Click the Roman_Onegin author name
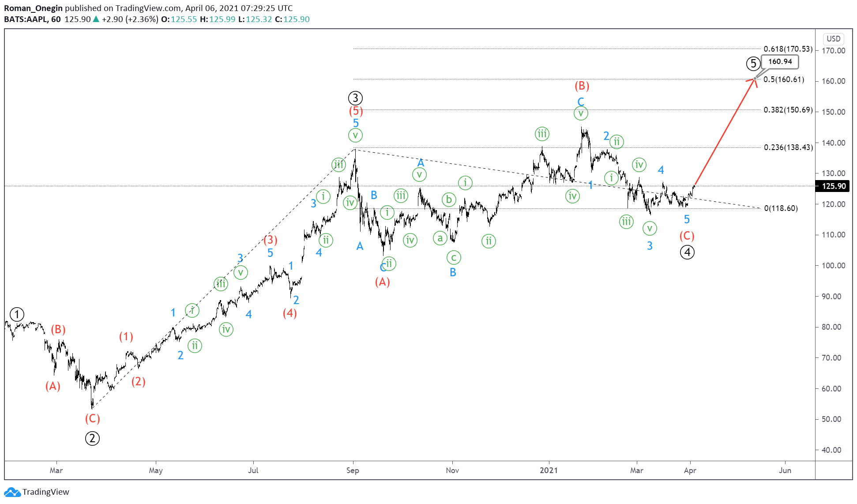The height and width of the screenshot is (504, 857). 33,8
